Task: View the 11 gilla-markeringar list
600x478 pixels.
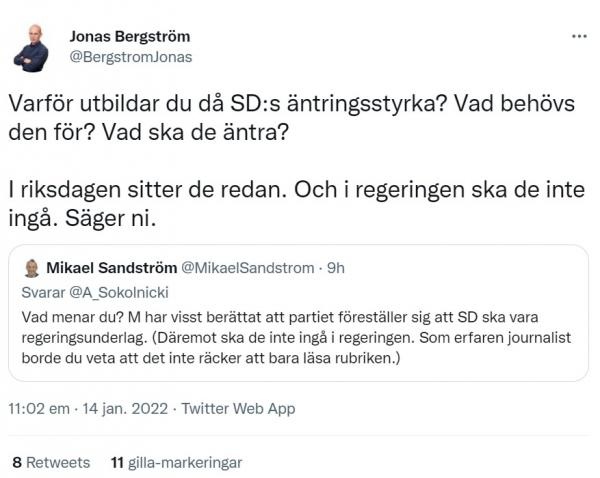Action: 176,462
